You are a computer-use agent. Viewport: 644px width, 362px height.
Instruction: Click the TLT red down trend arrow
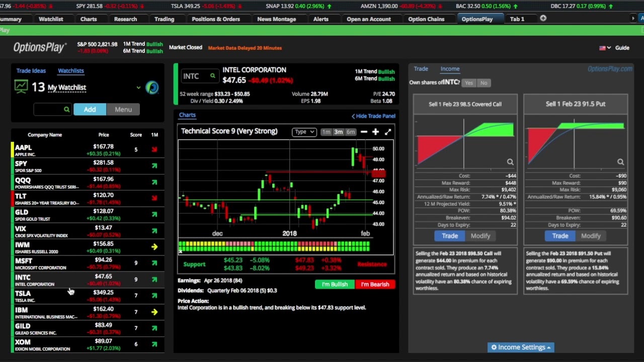click(x=154, y=198)
